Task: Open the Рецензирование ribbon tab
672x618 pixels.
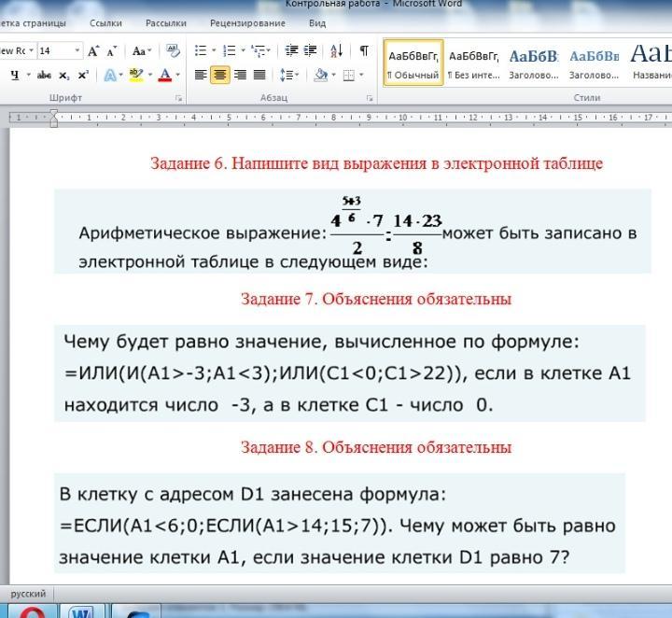Action: (247, 23)
